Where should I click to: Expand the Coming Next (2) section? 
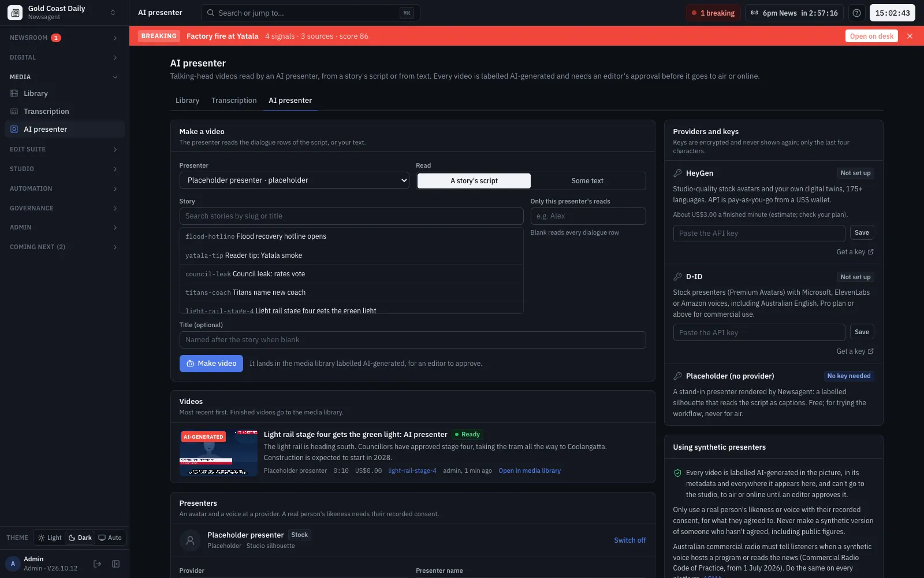pos(65,247)
